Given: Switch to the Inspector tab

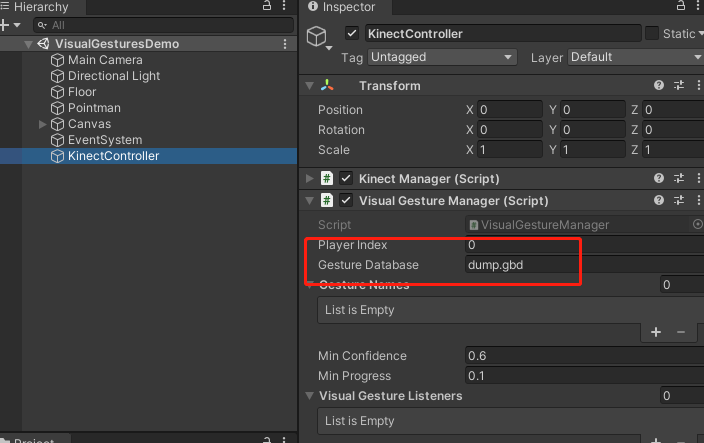Looking at the screenshot, I should coord(342,7).
